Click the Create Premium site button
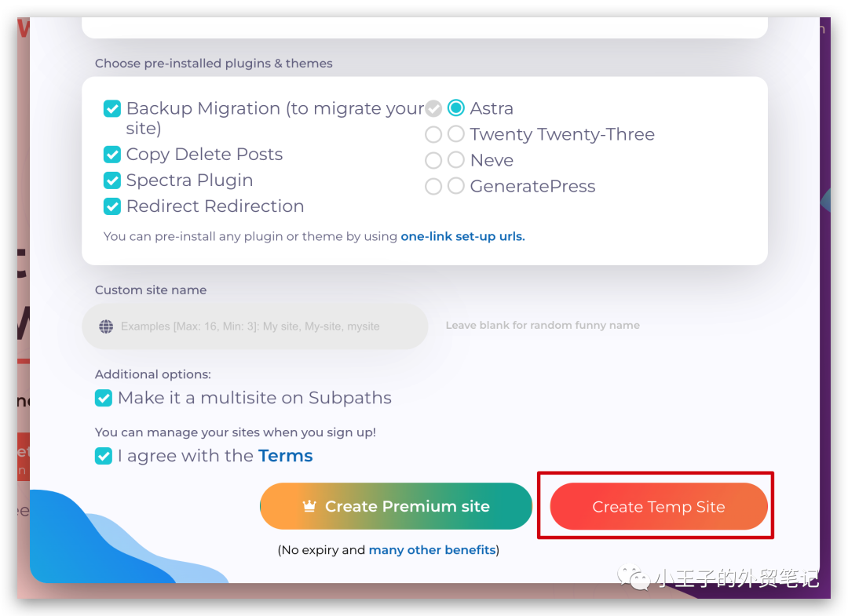 (396, 507)
